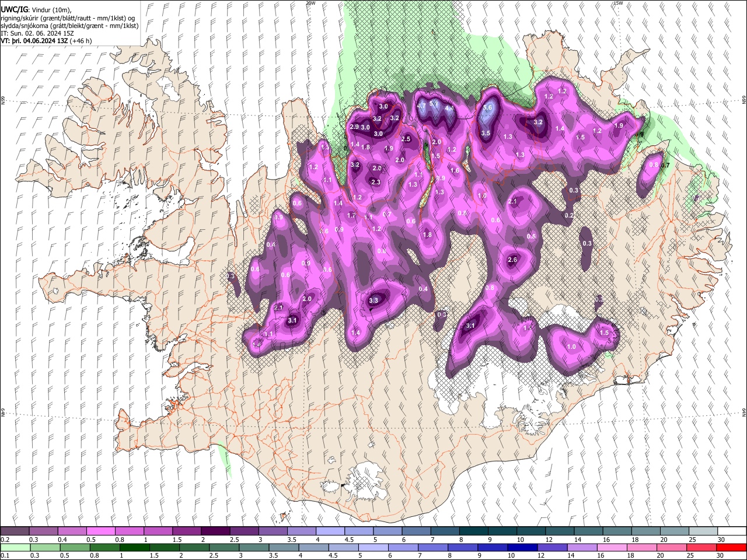
Task: Click the '0.2' label in the top legend
Action: (5, 540)
